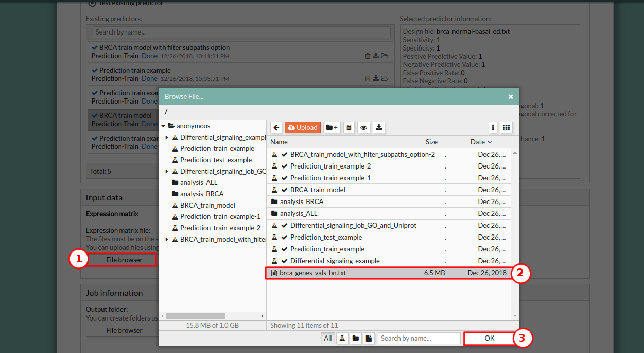Viewport: 644px width, 353px height.
Task: Collapse the anonymous root folder
Action: point(163,126)
